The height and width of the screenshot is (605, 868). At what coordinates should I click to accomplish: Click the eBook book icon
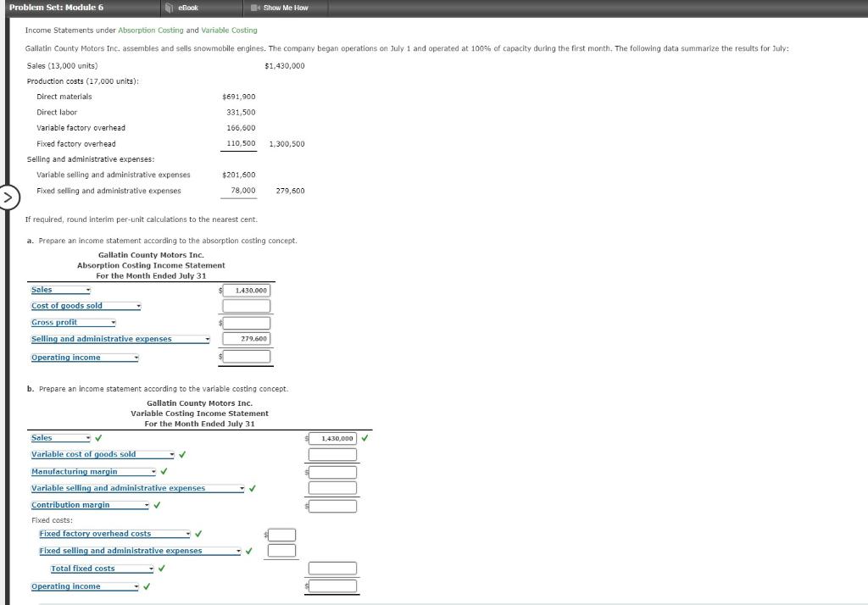click(170, 8)
